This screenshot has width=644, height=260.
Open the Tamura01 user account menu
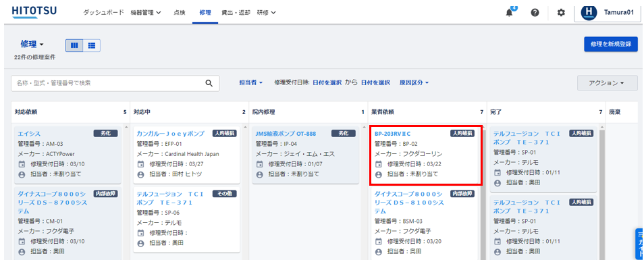click(607, 13)
